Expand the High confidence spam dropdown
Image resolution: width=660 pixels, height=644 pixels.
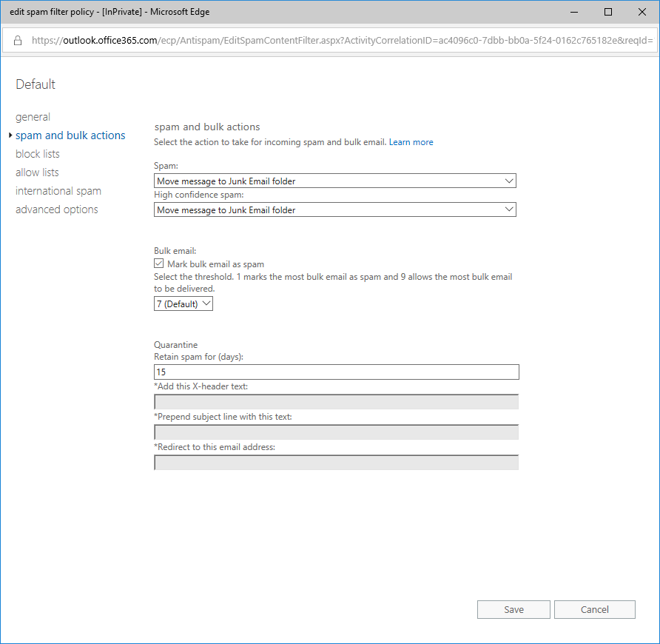tap(335, 209)
